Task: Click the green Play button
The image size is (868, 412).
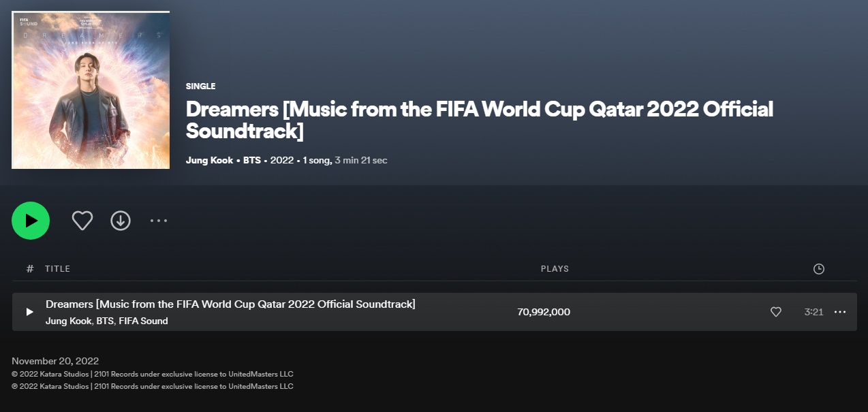Action: [x=30, y=221]
